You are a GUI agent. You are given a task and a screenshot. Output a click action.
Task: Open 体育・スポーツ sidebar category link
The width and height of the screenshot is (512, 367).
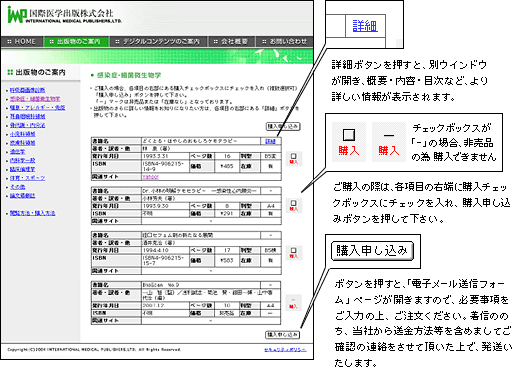point(27,178)
